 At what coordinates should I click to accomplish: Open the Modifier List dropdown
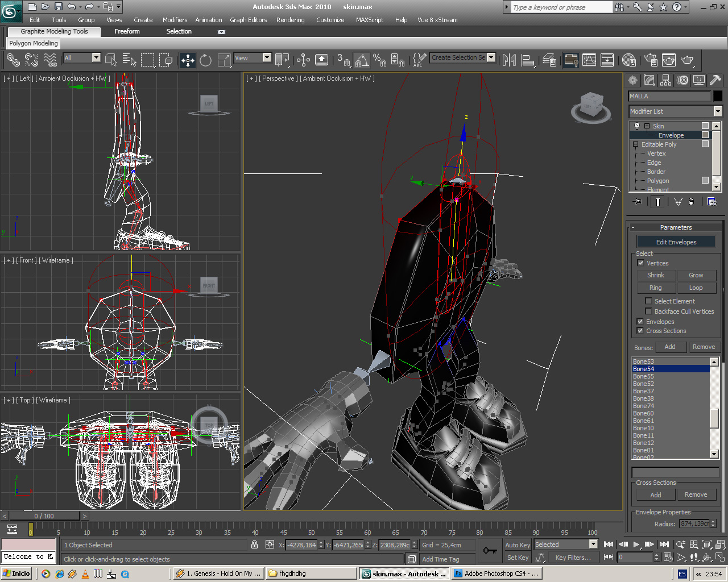click(718, 111)
